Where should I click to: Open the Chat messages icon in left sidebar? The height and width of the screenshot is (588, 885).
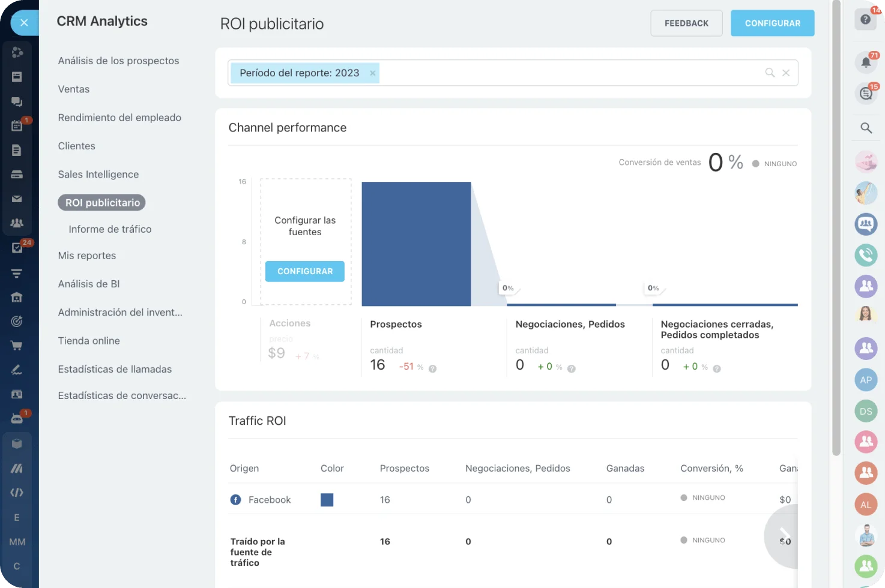[17, 101]
